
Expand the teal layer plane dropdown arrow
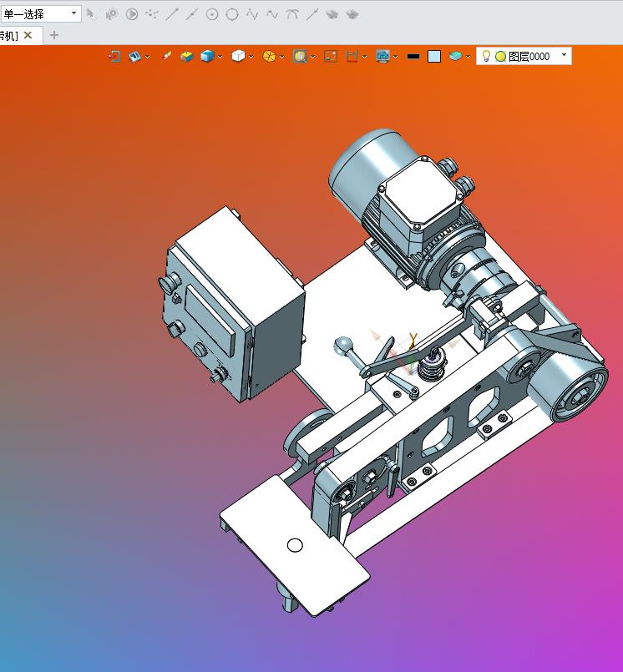468,57
